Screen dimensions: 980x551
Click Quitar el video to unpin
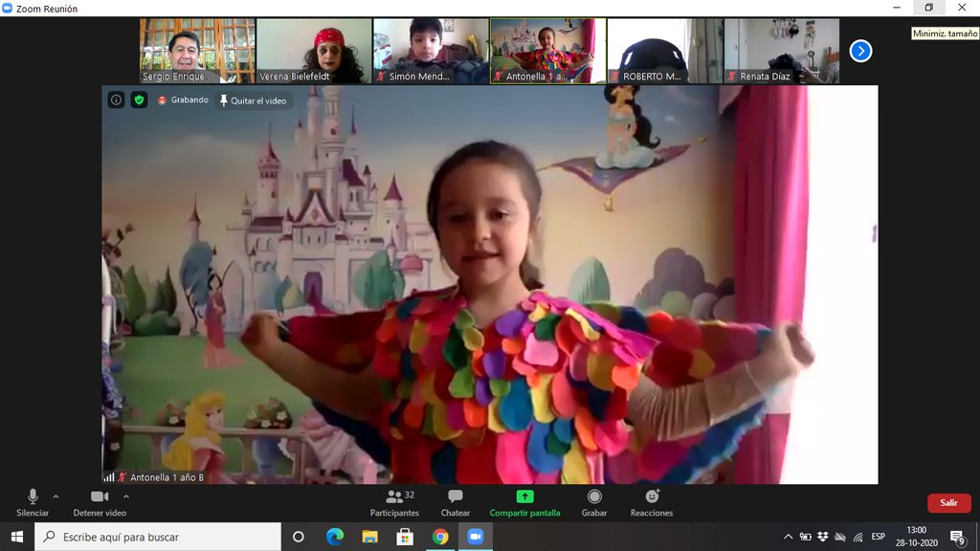(x=253, y=99)
